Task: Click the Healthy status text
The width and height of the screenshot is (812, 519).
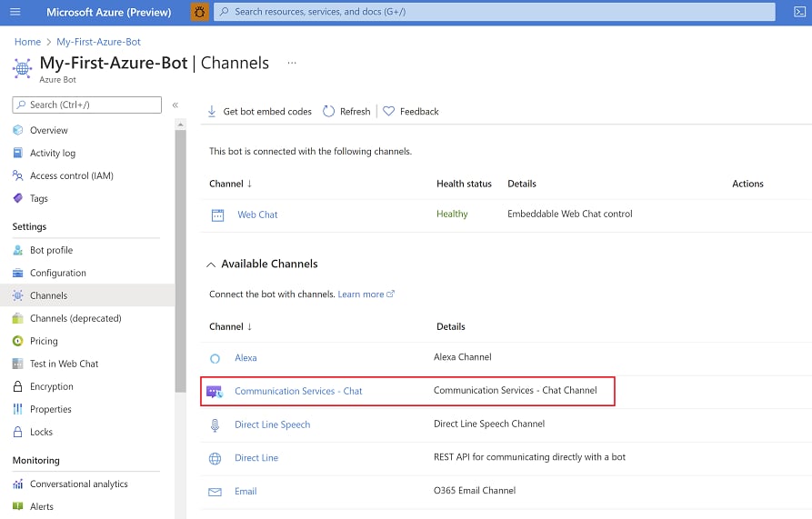Action: 452,214
